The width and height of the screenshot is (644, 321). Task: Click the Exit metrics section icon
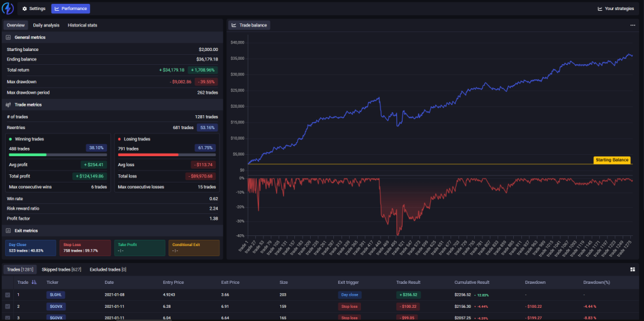pos(8,230)
